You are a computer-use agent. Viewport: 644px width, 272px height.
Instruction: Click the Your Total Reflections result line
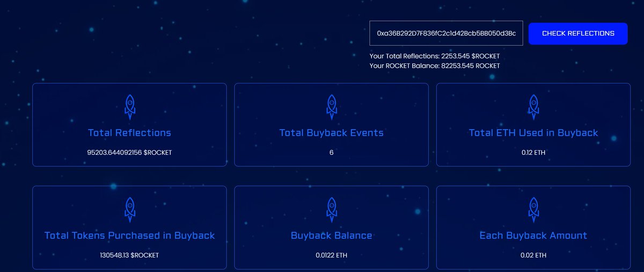point(435,56)
